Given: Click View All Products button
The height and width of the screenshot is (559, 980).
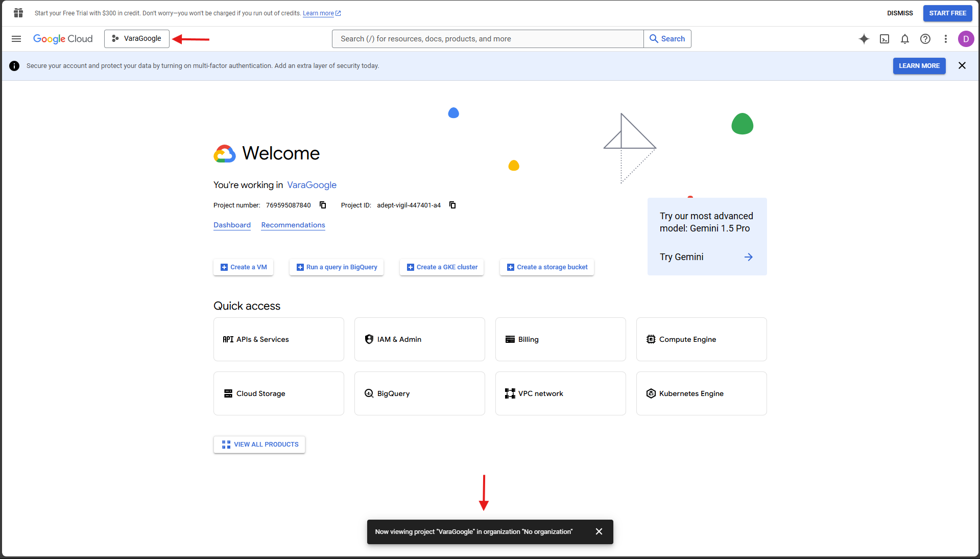Looking at the screenshot, I should pyautogui.click(x=259, y=445).
